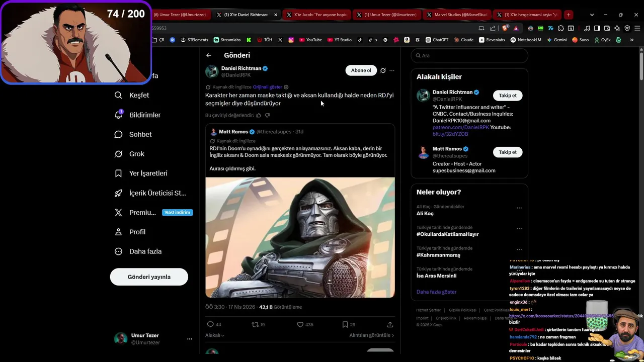
Task: Follow Daniel Richtman with Takip et
Action: point(508,96)
